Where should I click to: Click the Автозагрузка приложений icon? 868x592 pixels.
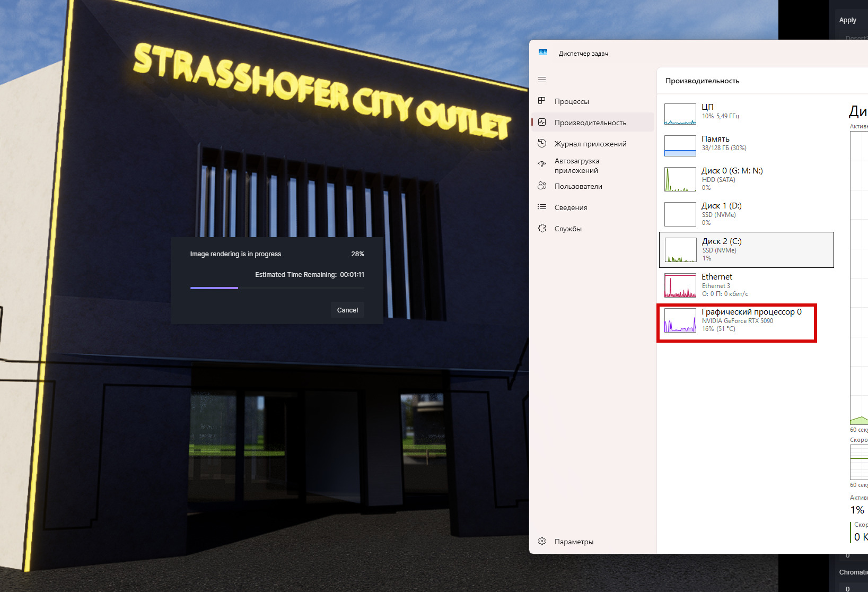point(542,165)
